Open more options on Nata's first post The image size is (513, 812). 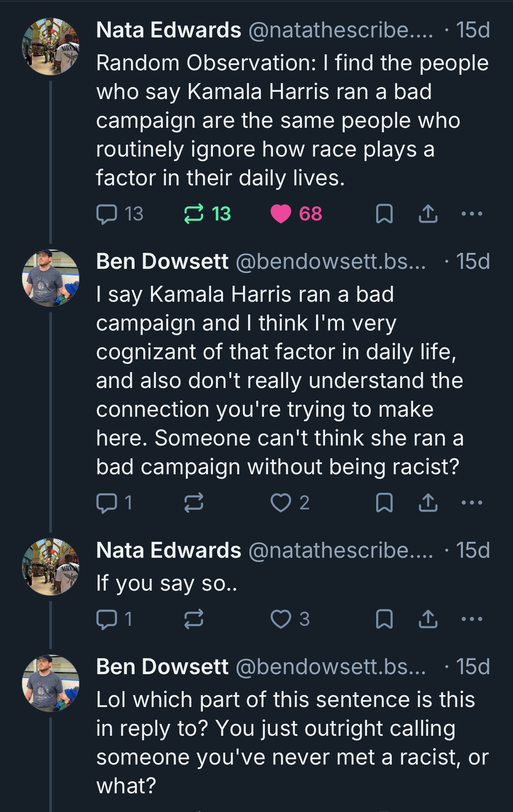coord(472,214)
